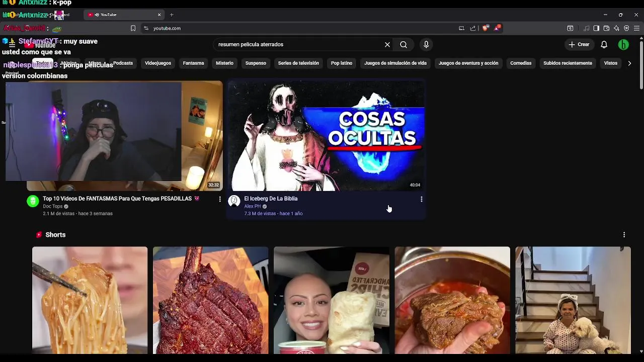Screen dimensions: 644x362
Task: Select the Pop latino chip
Action: 342,63
